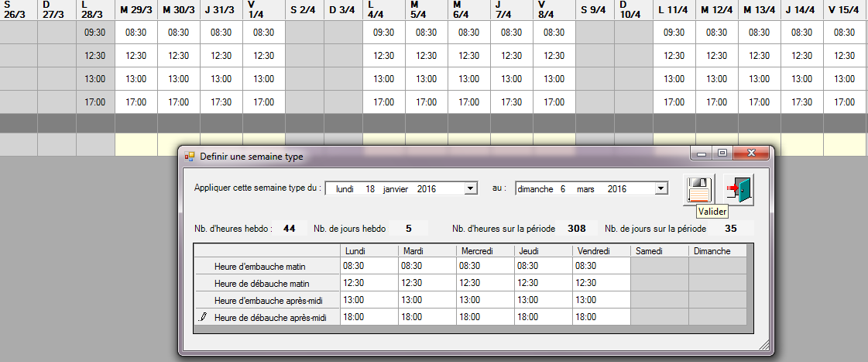The height and width of the screenshot is (362, 868).
Task: Click the Samedi column header
Action: 659,251
